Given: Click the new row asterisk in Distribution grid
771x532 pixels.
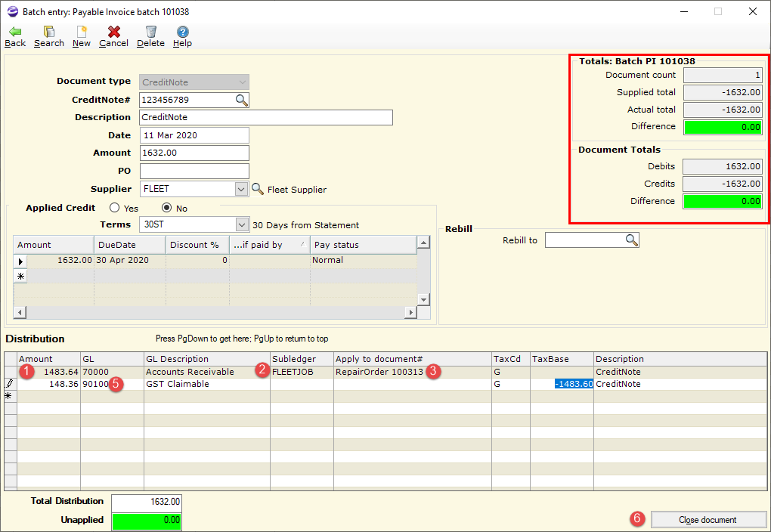Looking at the screenshot, I should [x=8, y=396].
